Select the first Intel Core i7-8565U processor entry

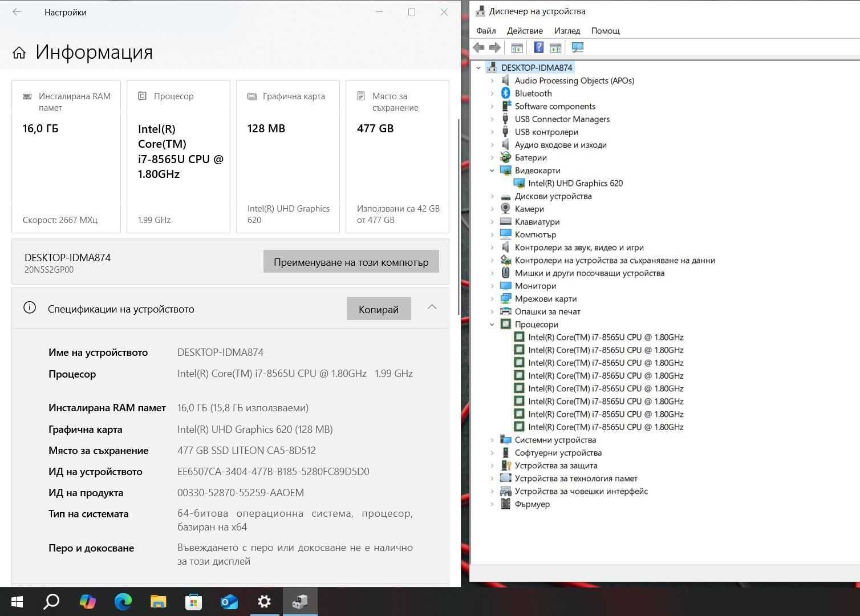[x=606, y=337]
